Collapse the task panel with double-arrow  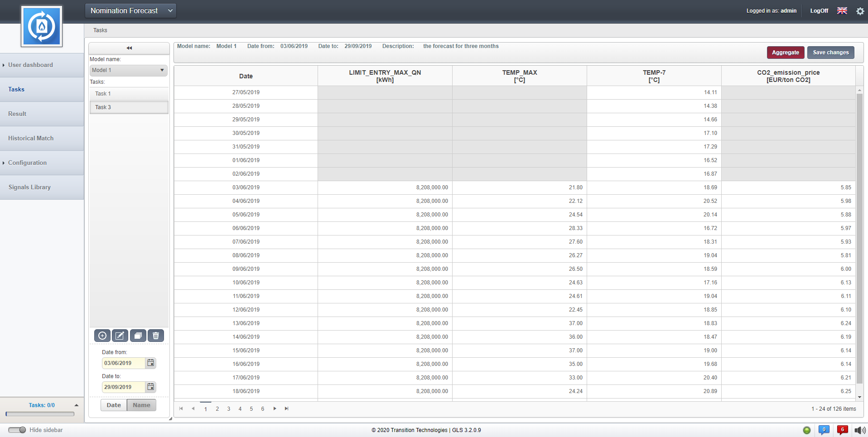click(x=129, y=48)
